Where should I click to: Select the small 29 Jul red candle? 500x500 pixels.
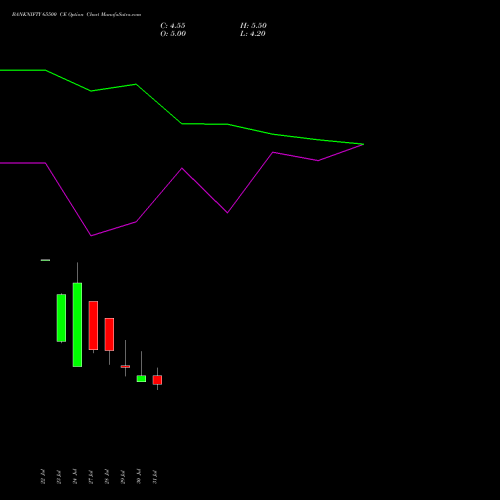coord(125,366)
